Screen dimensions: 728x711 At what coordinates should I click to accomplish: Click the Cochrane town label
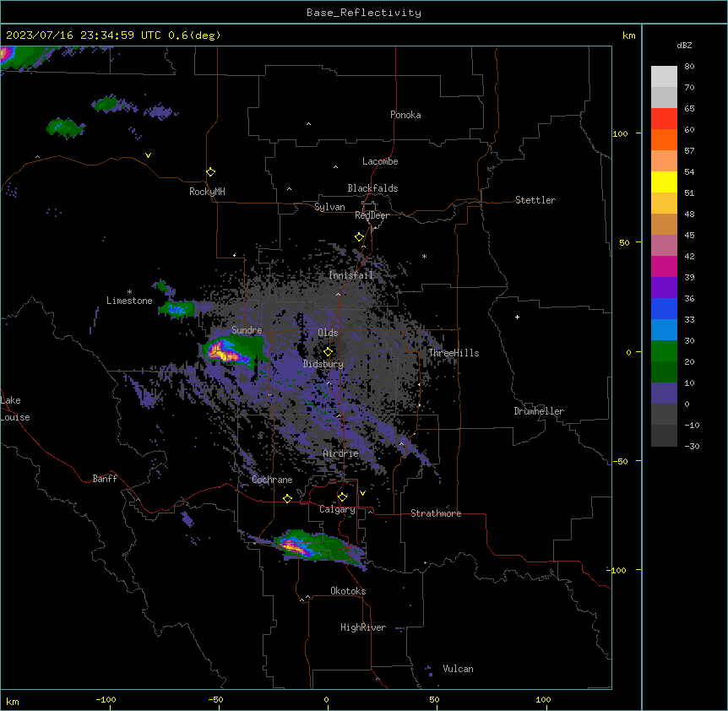click(272, 480)
